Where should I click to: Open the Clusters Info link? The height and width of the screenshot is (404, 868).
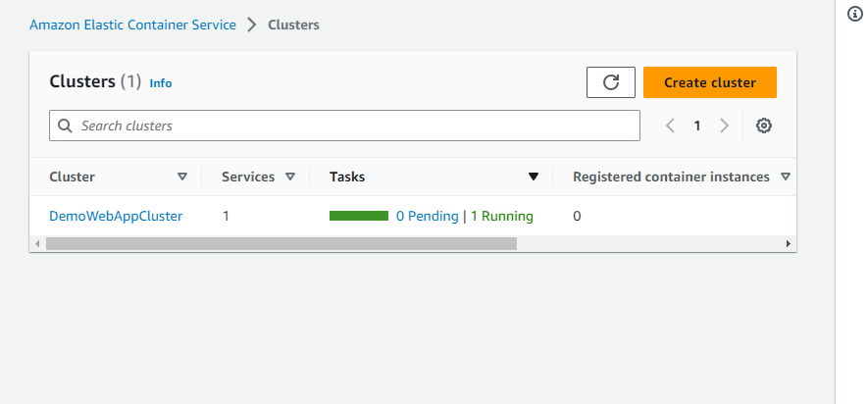point(161,83)
